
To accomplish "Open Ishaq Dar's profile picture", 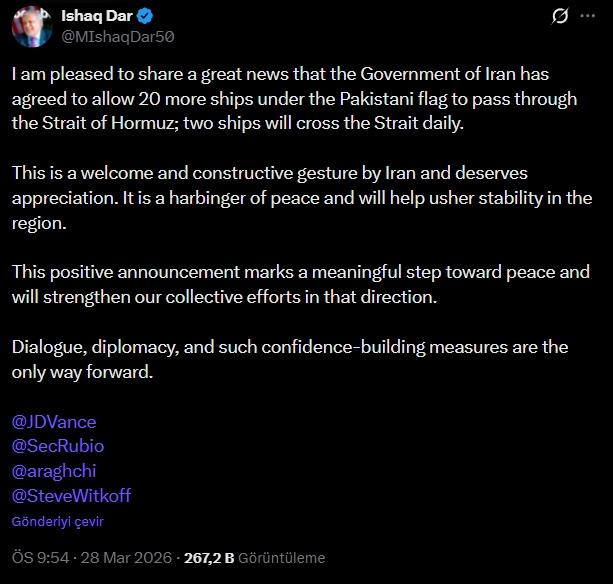I will [x=33, y=26].
